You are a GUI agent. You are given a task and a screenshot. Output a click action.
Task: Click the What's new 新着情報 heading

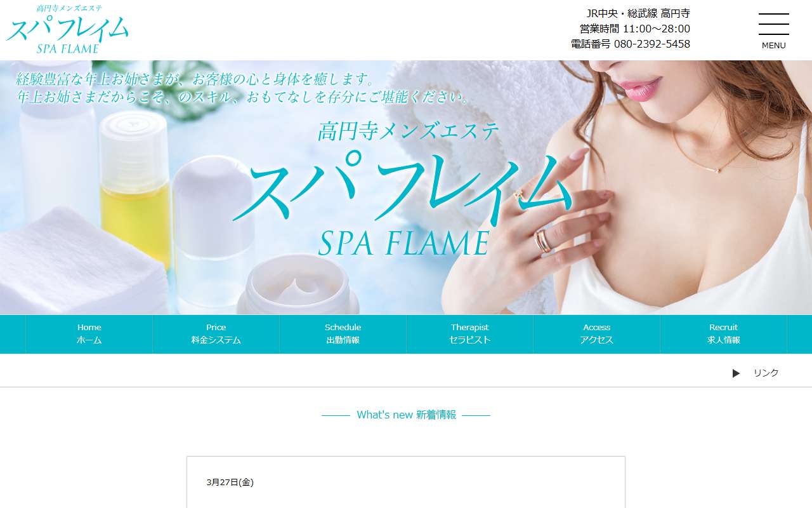coord(406,415)
